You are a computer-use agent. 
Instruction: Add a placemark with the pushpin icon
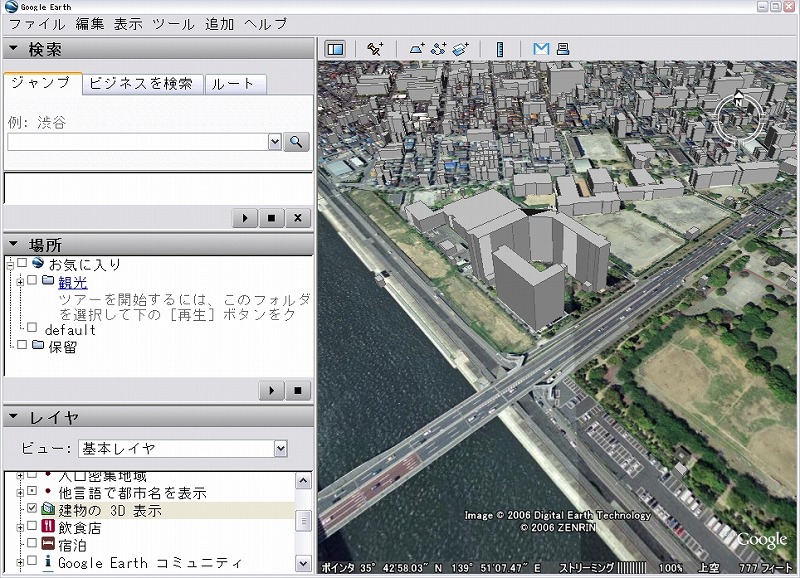375,49
